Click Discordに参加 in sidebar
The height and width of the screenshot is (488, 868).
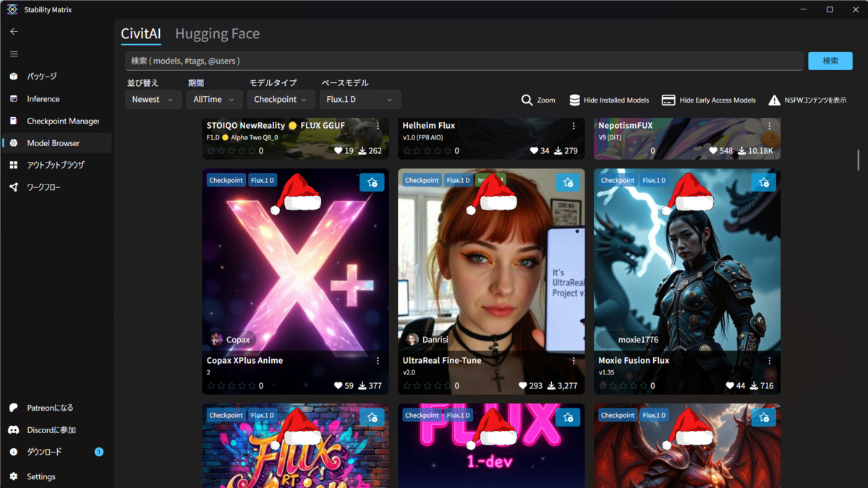tap(56, 430)
